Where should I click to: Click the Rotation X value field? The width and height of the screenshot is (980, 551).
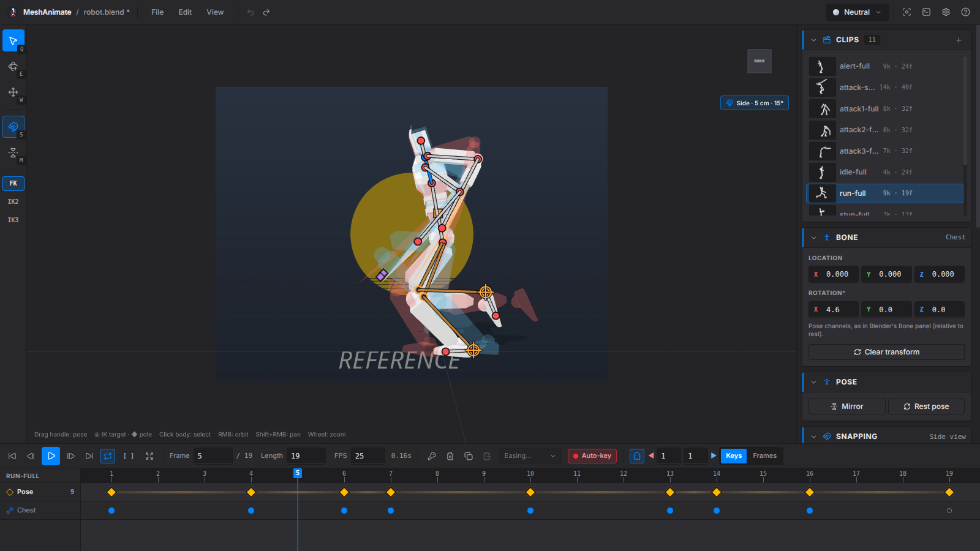click(833, 310)
